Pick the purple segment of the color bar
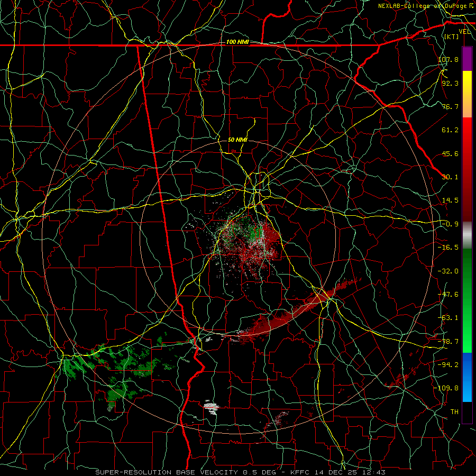The width and height of the screenshot is (476, 476). point(467,59)
